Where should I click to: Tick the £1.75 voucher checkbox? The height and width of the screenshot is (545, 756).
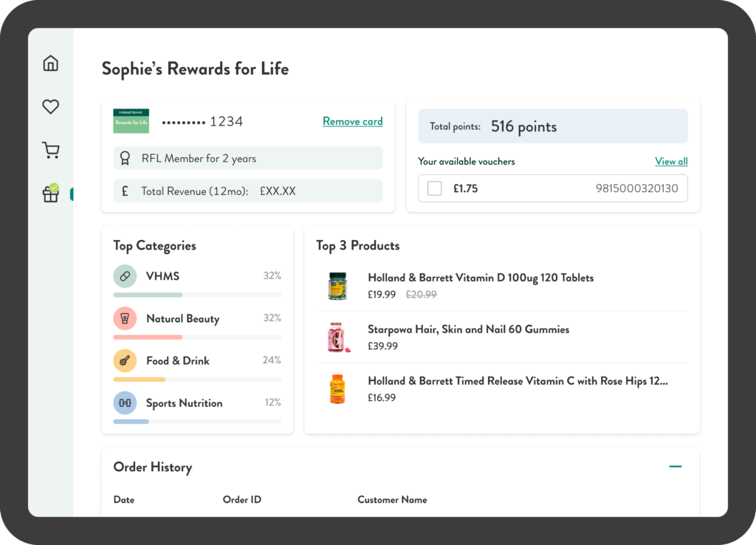tap(434, 188)
